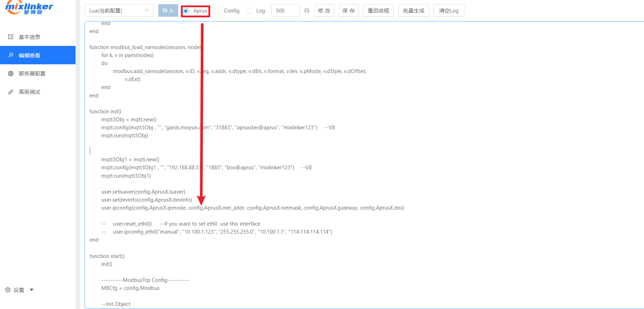Screen dimensions: 644x309
Task: Click the 编辑查看 magnifier icon
Action: [x=11, y=55]
